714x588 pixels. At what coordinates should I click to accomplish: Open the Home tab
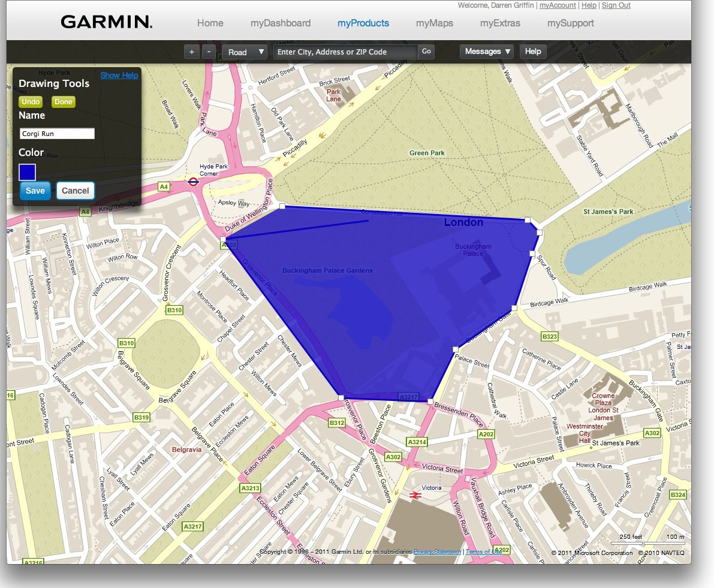coord(210,23)
